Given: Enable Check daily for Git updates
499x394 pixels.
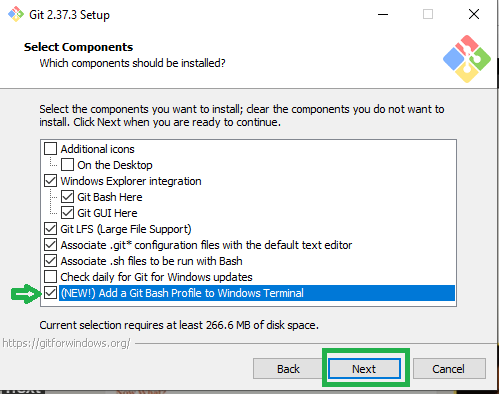Looking at the screenshot, I should point(50,277).
